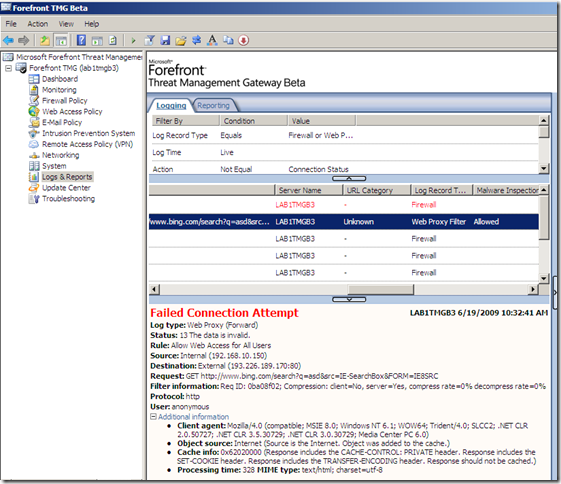Select System node in the tree
This screenshot has height=484, width=561.
click(54, 166)
